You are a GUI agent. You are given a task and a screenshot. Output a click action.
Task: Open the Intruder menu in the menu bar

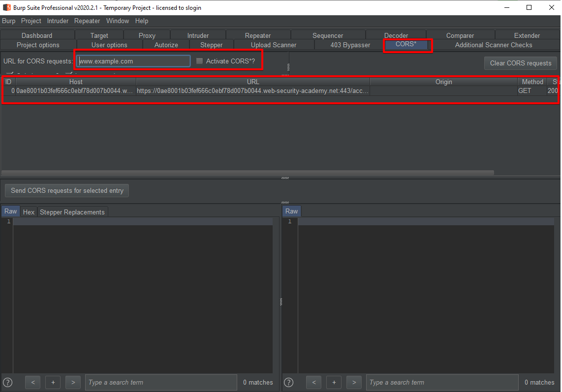tap(58, 21)
